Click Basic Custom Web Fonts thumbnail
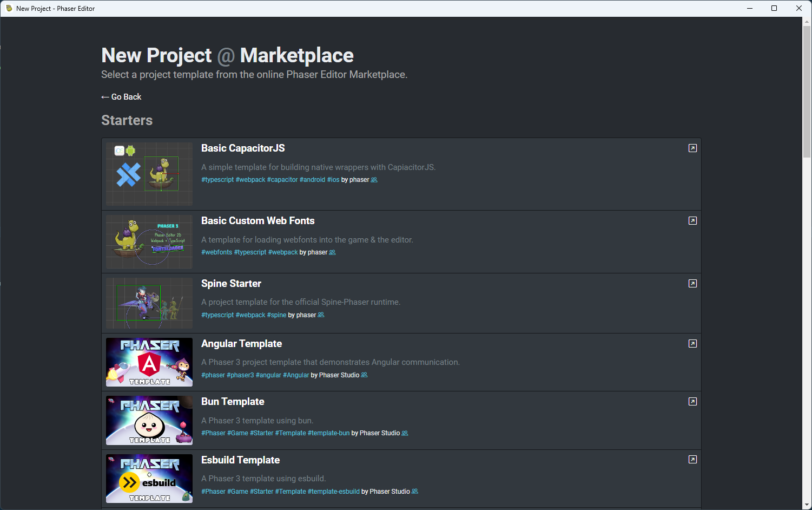This screenshot has height=510, width=812. (149, 242)
